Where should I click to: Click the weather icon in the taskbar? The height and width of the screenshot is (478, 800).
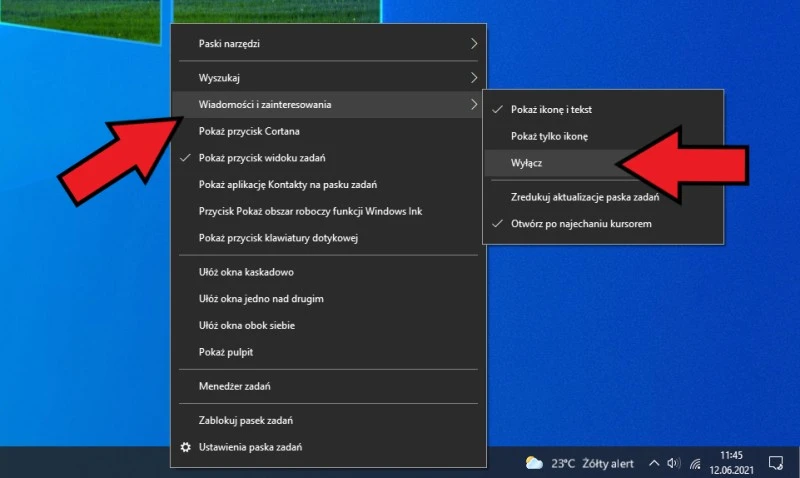535,463
